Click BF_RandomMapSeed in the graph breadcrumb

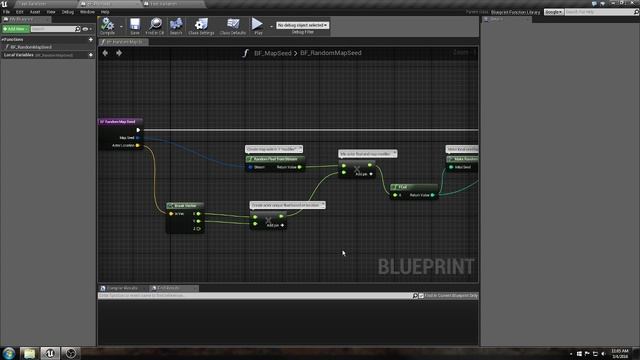tap(331, 53)
